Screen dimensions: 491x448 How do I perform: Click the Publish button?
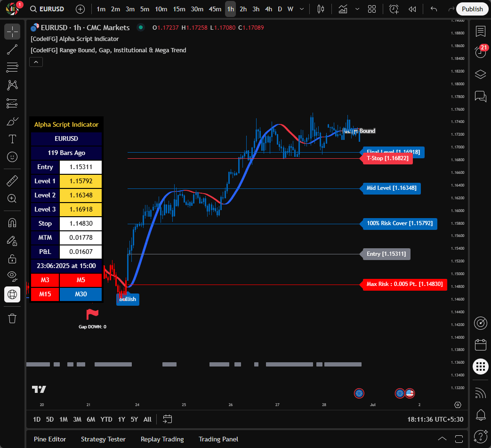point(472,8)
